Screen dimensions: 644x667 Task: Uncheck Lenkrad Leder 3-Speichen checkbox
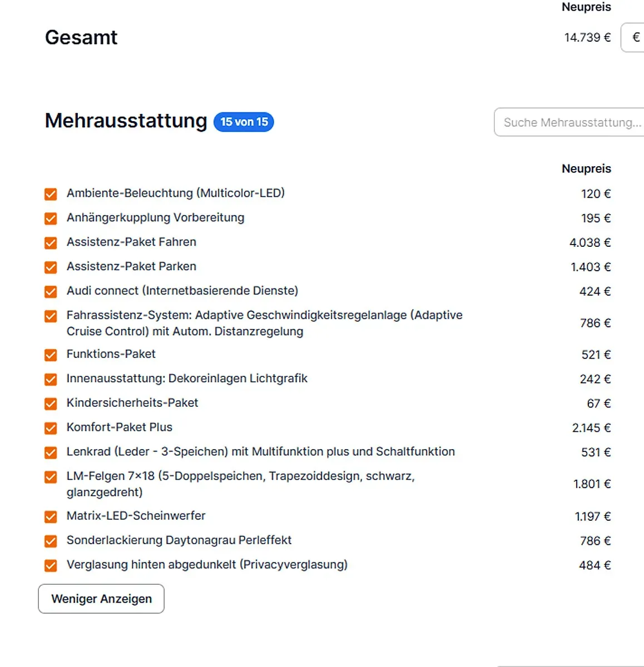click(x=51, y=453)
